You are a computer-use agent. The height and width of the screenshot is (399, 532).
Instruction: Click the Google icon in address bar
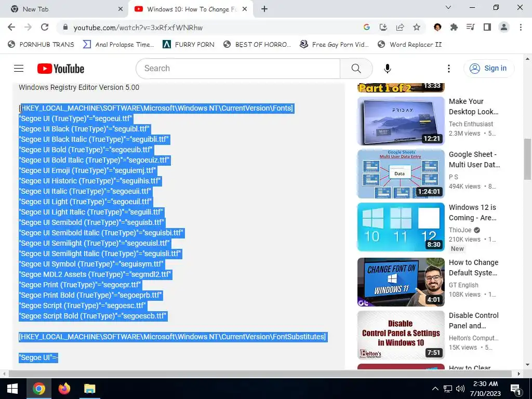[x=366, y=27]
